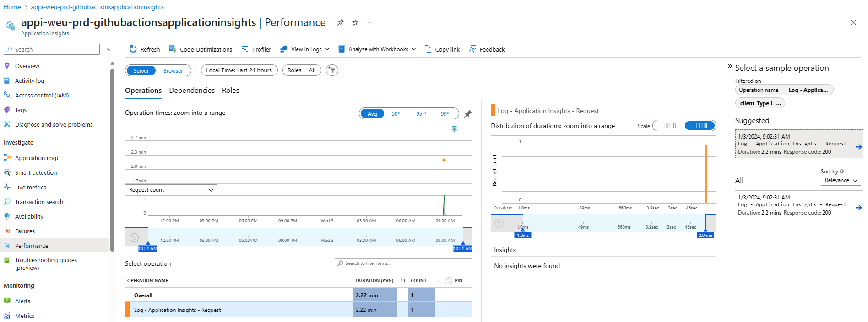Image resolution: width=868 pixels, height=322 pixels.
Task: Open the Feedback panel
Action: click(x=487, y=49)
